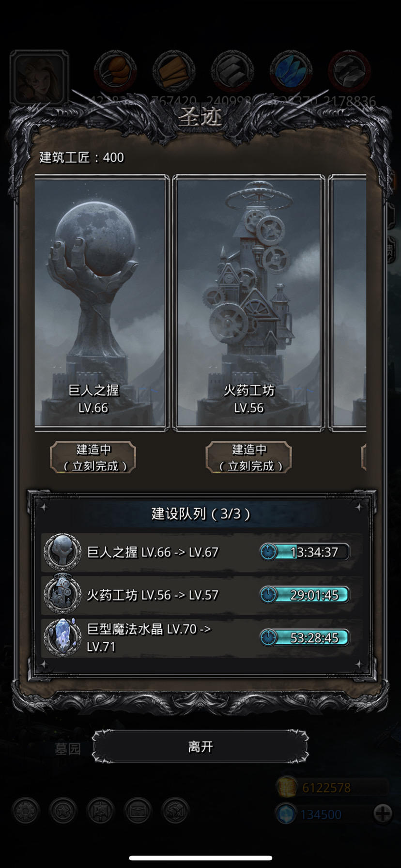
Task: Tap the 火药工坊 queue icon
Action: click(x=62, y=594)
